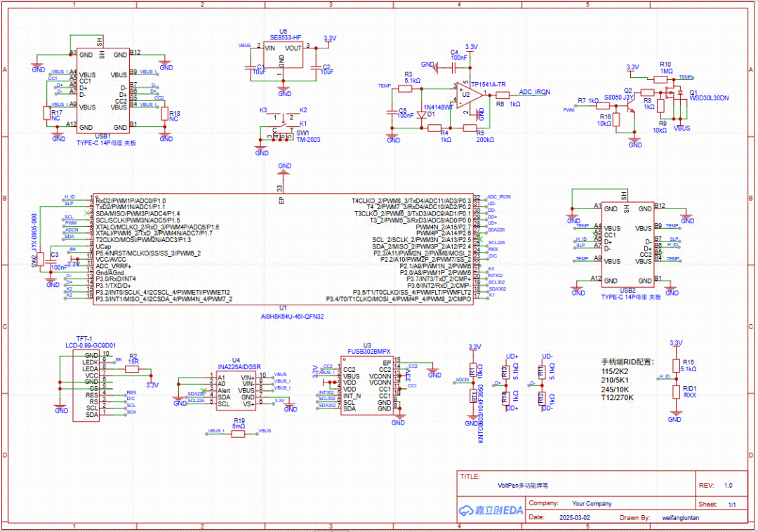Image resolution: width=758 pixels, height=532 pixels.
Task: Click the R9 10kΩ resistor symbol
Action: click(x=661, y=106)
